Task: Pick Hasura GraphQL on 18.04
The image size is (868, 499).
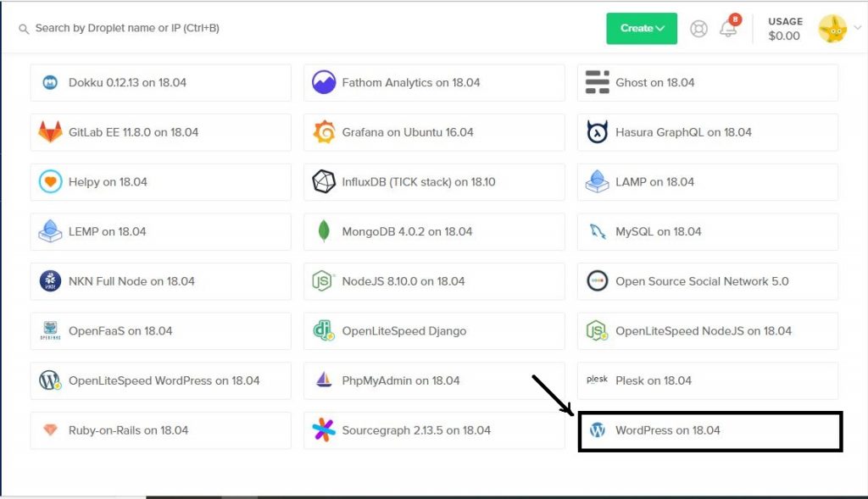Action: (x=708, y=132)
